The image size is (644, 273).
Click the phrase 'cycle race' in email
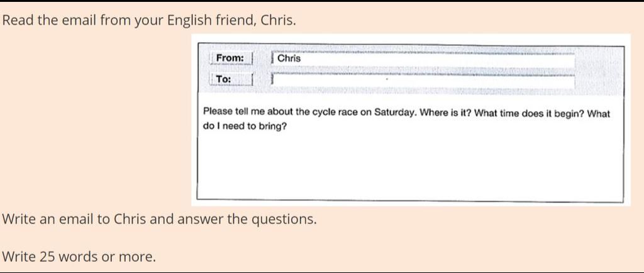tap(335, 112)
